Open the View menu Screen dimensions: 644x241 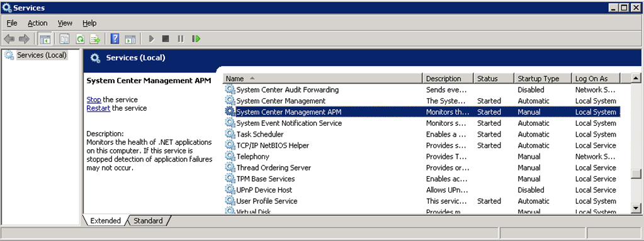coord(65,23)
